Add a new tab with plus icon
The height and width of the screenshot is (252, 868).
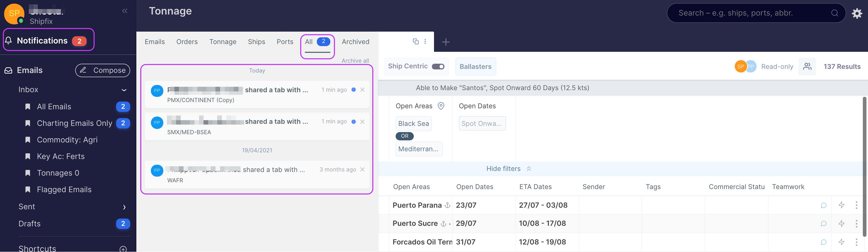coord(445,42)
